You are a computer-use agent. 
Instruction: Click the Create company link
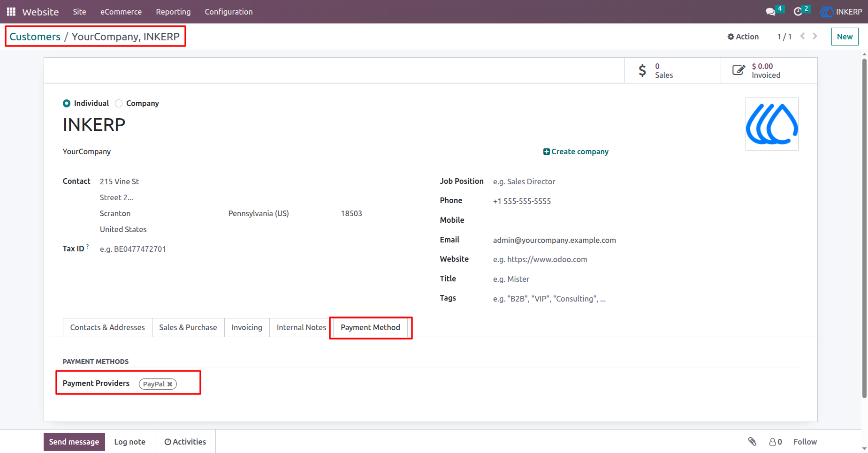[576, 151]
